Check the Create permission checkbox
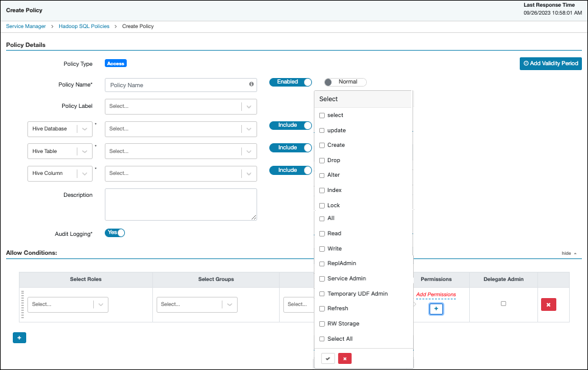This screenshot has height=370, width=588. coord(322,145)
